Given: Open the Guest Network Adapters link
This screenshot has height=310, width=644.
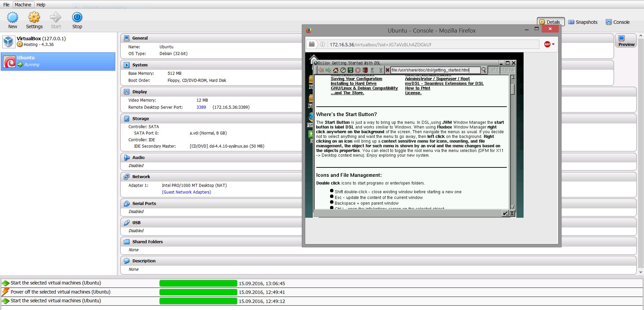Looking at the screenshot, I should click(x=186, y=192).
